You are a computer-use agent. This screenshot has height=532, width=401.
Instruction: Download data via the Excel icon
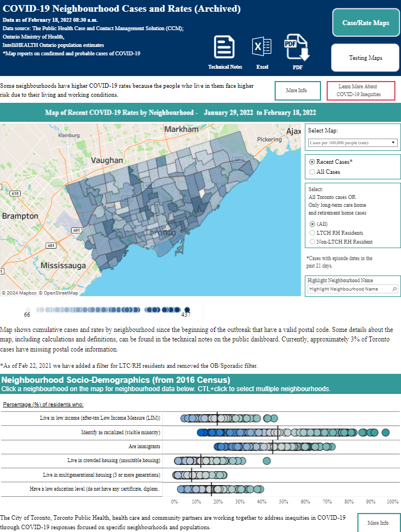(x=261, y=46)
